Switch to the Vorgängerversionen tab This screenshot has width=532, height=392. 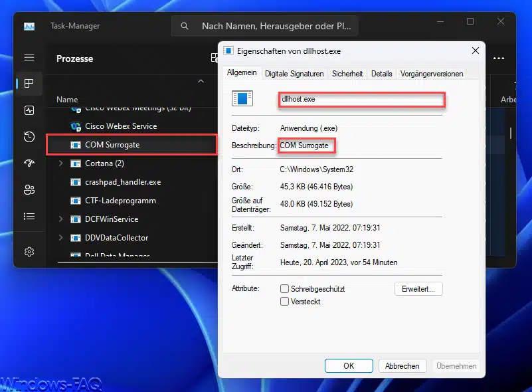coord(432,74)
